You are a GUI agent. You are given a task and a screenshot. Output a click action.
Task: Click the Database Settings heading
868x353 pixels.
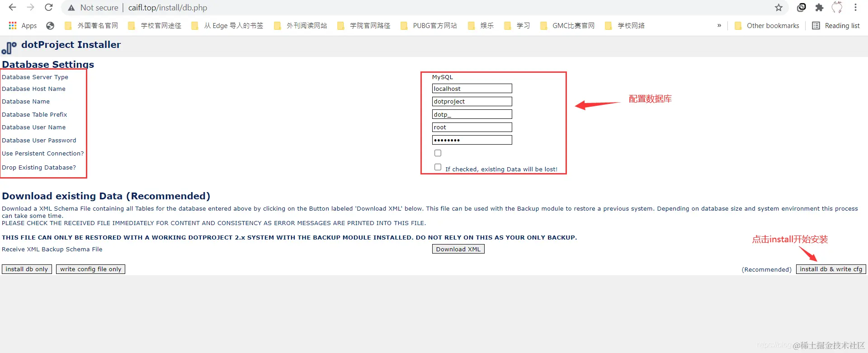pos(48,64)
